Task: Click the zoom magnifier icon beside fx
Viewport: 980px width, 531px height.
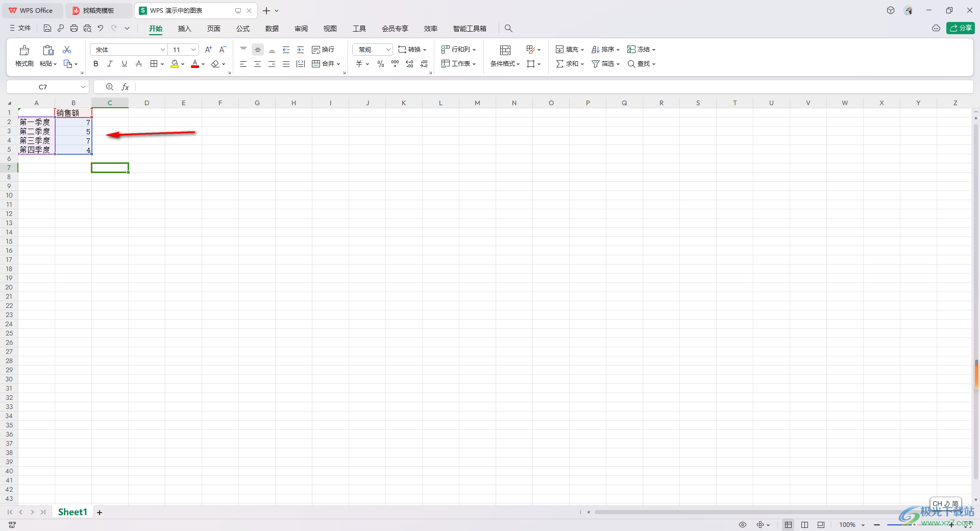Action: pos(110,87)
